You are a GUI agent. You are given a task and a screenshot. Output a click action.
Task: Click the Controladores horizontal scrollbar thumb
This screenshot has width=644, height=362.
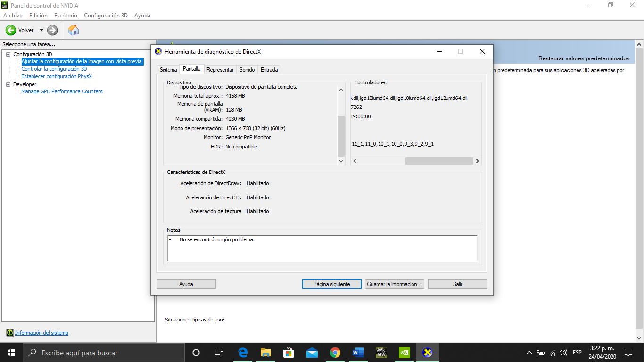click(x=439, y=161)
